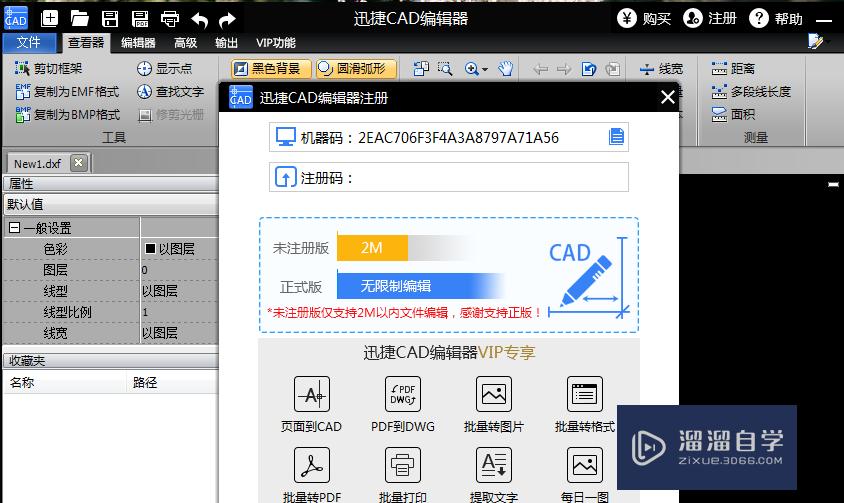
Task: Toggle the 圆滑弧形 smooth arcs button
Action: pyautogui.click(x=356, y=68)
